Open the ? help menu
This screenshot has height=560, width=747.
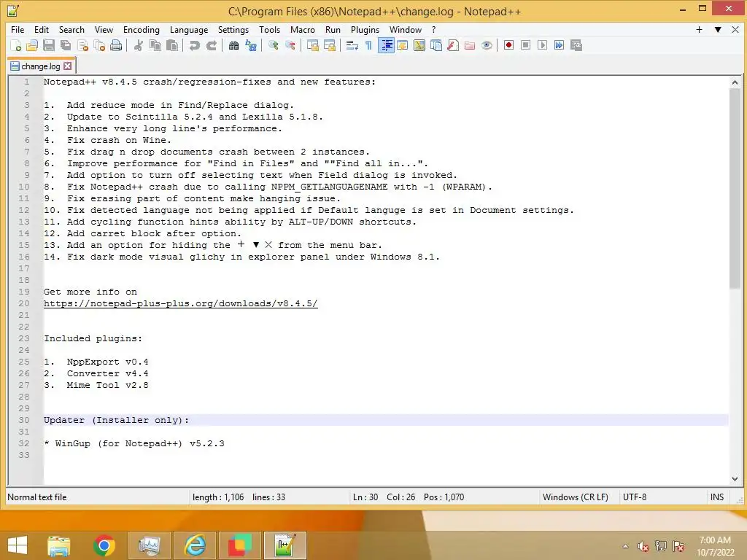tap(433, 29)
